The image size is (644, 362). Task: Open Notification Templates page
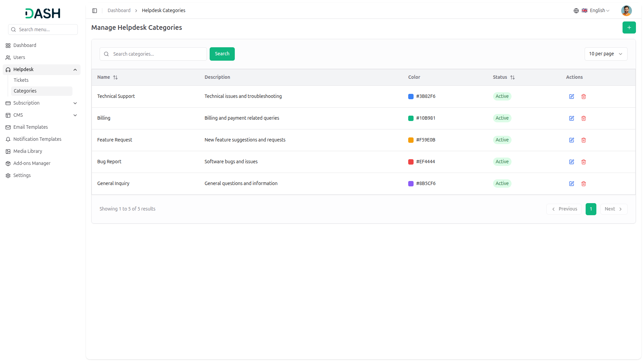[42, 139]
